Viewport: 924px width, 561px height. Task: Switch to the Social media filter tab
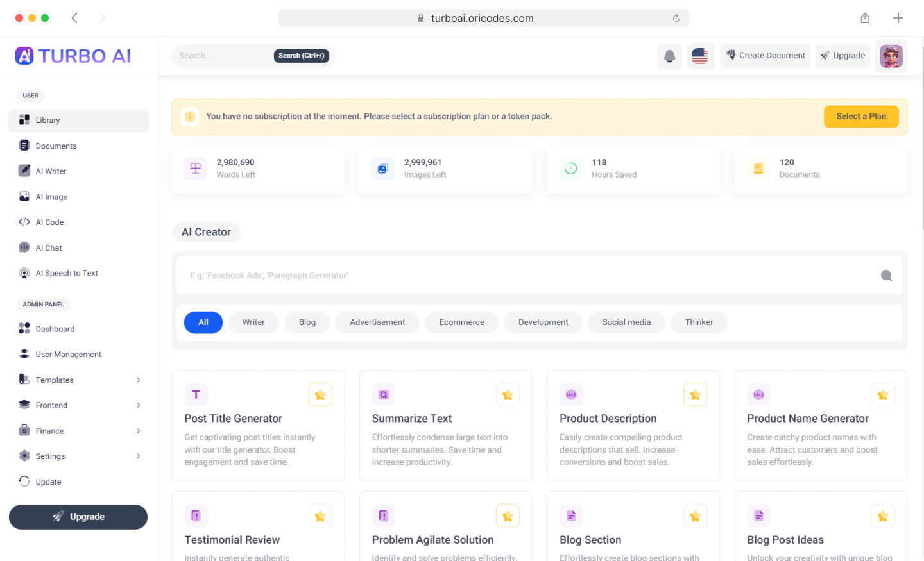[x=626, y=322]
